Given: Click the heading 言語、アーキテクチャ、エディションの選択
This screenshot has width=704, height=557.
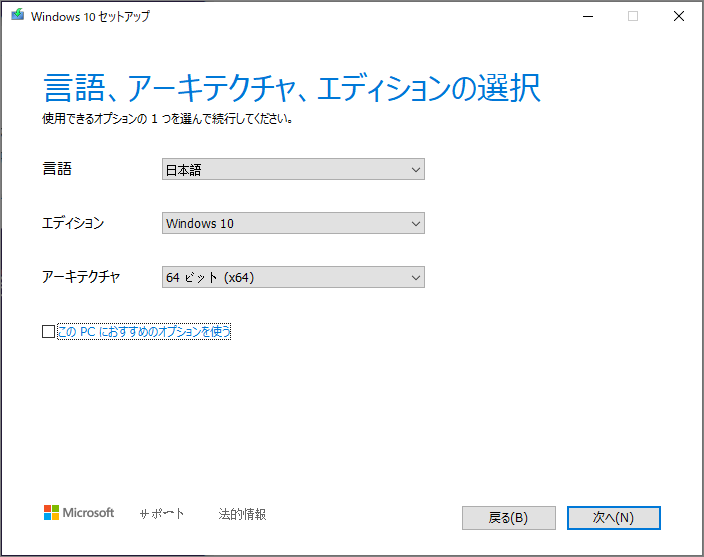Looking at the screenshot, I should 292,88.
